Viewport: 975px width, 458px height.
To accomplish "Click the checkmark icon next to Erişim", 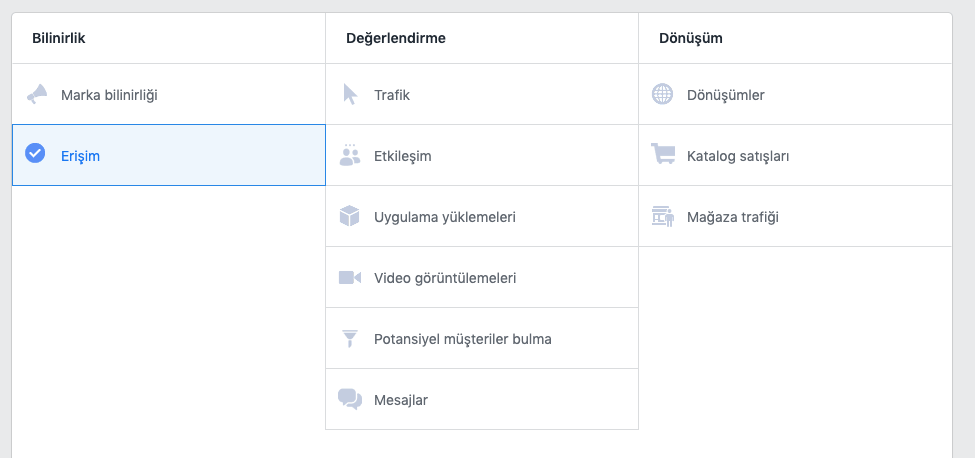I will pos(35,153).
